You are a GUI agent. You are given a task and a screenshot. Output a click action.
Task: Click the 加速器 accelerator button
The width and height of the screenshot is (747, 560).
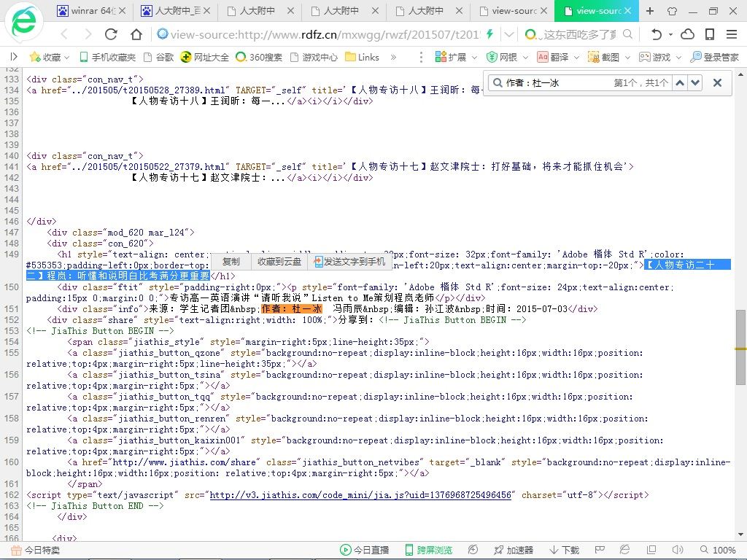[514, 550]
